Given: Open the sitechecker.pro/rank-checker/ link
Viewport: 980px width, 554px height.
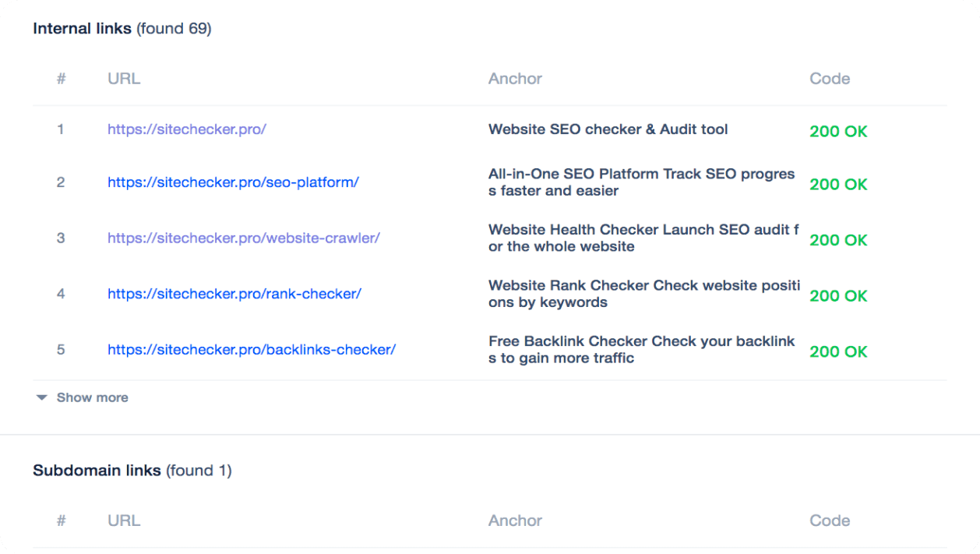Looking at the screenshot, I should (234, 295).
